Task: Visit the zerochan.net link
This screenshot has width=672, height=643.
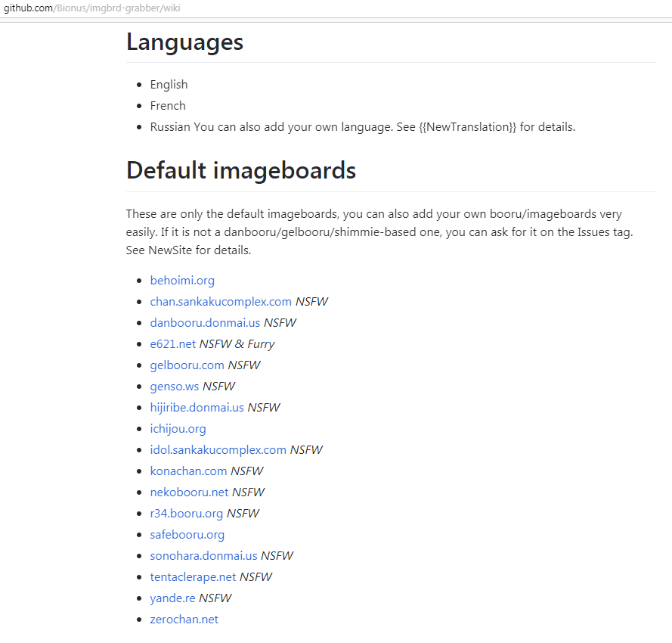Action: [184, 620]
